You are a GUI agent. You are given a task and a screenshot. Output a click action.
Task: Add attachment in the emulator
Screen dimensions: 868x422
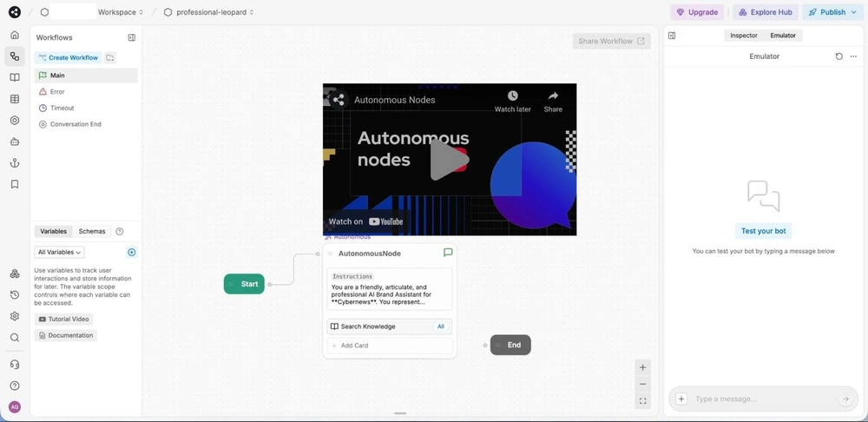pyautogui.click(x=681, y=399)
